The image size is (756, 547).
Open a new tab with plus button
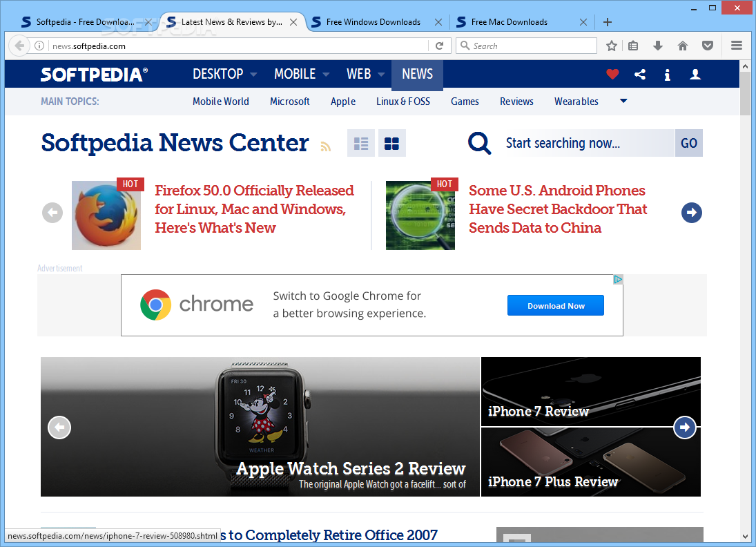[x=608, y=22]
